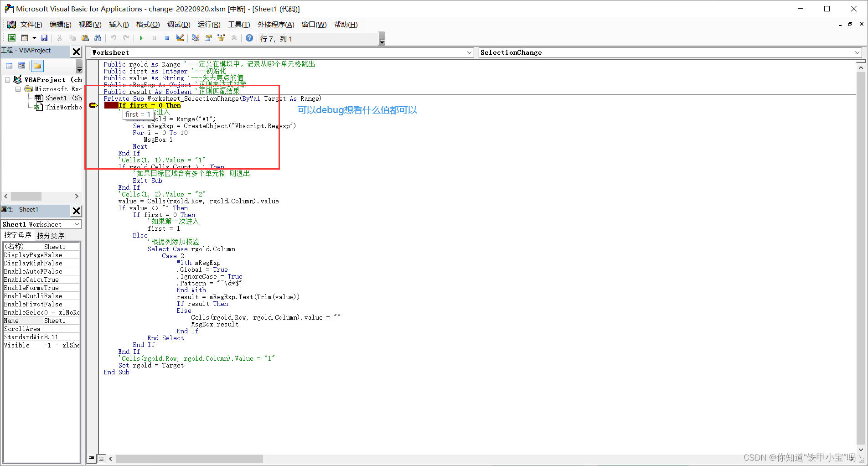This screenshot has height=466, width=868.
Task: Undo the last edit
Action: click(113, 38)
